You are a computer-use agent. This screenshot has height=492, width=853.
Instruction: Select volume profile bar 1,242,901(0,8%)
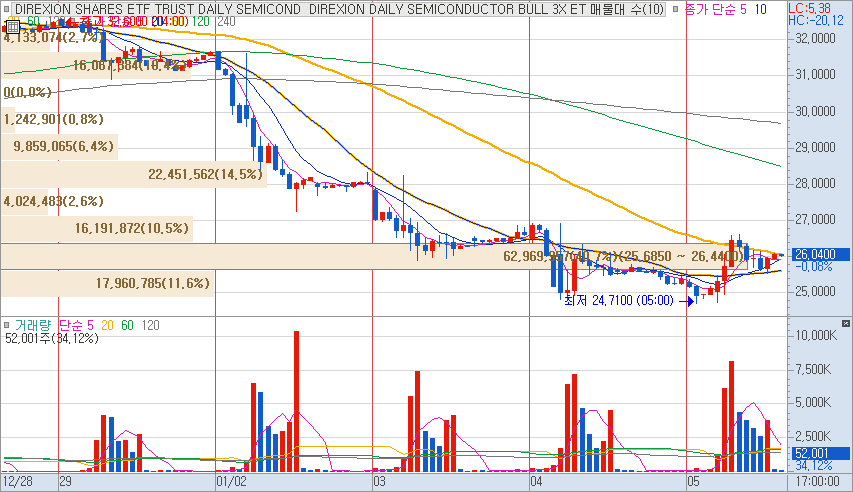(x=53, y=119)
